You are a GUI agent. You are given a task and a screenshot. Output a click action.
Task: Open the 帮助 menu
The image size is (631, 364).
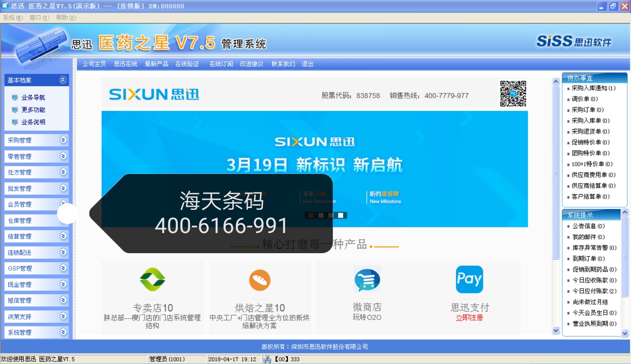(65, 18)
